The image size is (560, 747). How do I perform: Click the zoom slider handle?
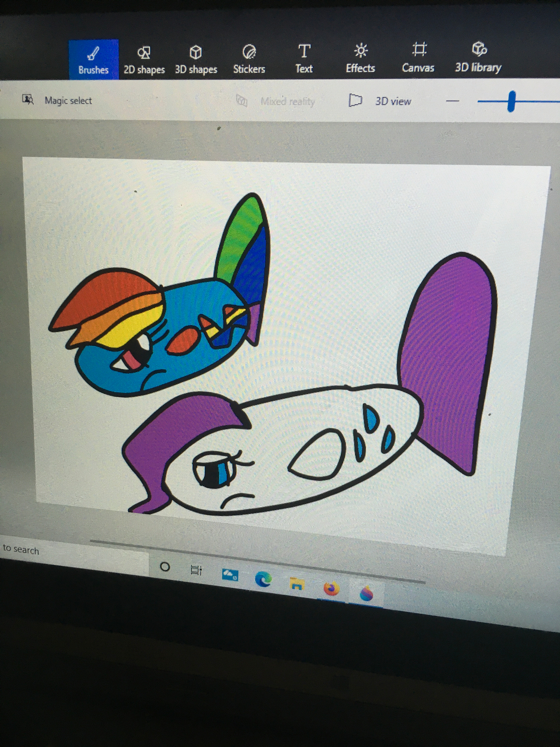[511, 102]
